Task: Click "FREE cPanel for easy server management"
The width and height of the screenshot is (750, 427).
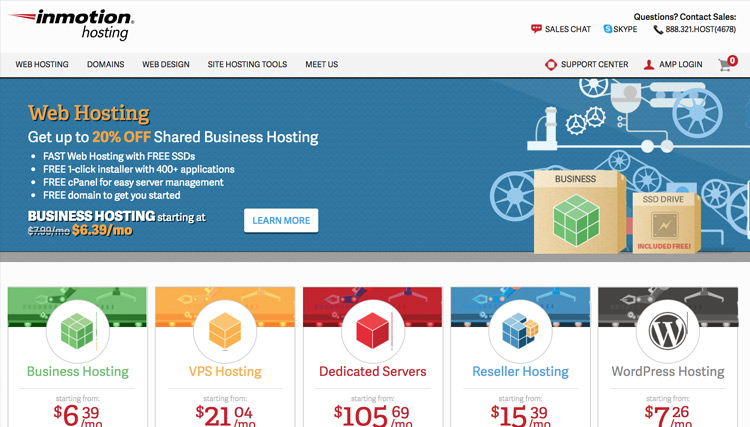Action: (x=133, y=183)
